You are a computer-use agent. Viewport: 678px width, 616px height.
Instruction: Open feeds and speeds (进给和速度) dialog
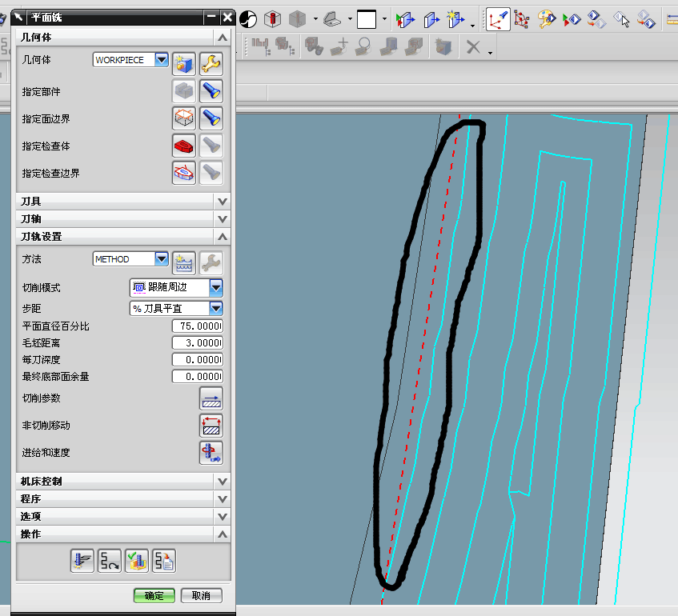[x=211, y=453]
